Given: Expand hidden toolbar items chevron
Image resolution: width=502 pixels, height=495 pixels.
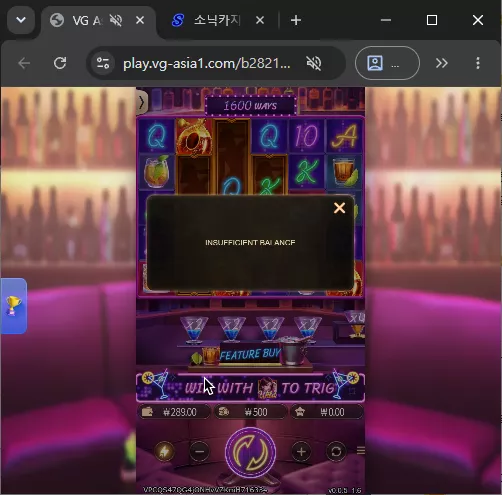Looking at the screenshot, I should point(442,63).
